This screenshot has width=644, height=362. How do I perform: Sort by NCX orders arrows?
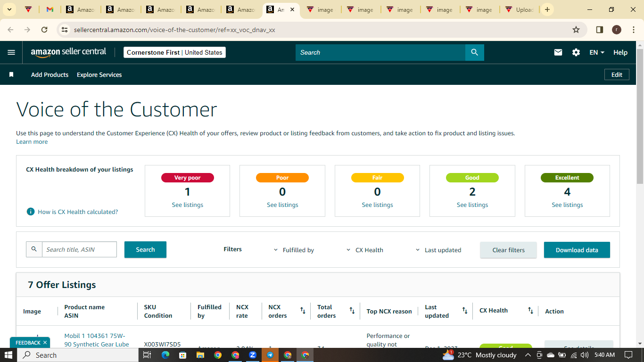(303, 311)
